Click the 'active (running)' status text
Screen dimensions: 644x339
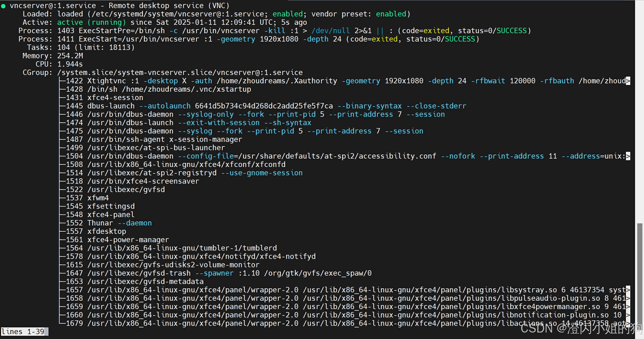click(x=91, y=22)
